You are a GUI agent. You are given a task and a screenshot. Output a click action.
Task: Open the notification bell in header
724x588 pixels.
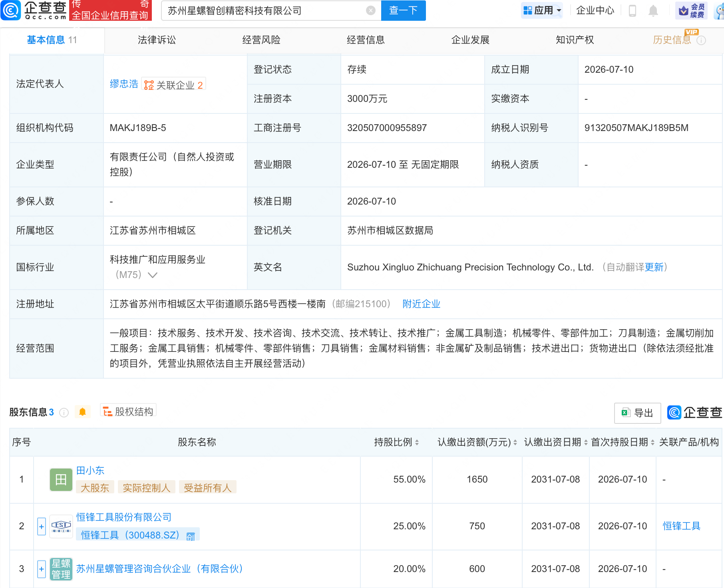coord(653,10)
